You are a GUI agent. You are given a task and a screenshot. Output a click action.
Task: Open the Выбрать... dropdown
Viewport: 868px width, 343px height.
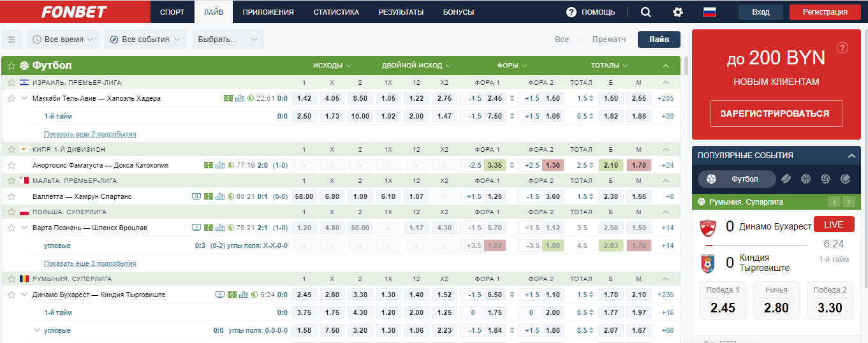coord(228,40)
